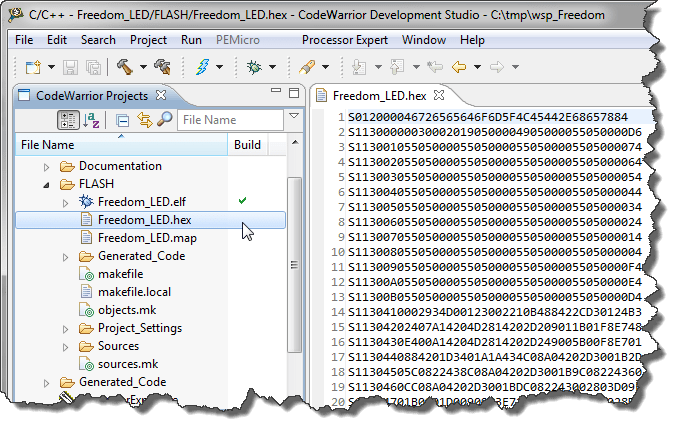Click the Build column header

point(247,145)
